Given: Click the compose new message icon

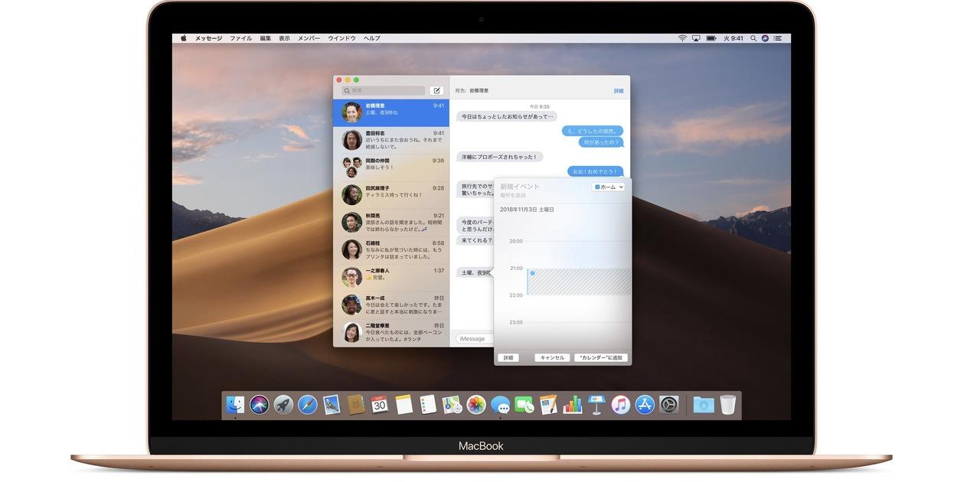Looking at the screenshot, I should click(436, 90).
